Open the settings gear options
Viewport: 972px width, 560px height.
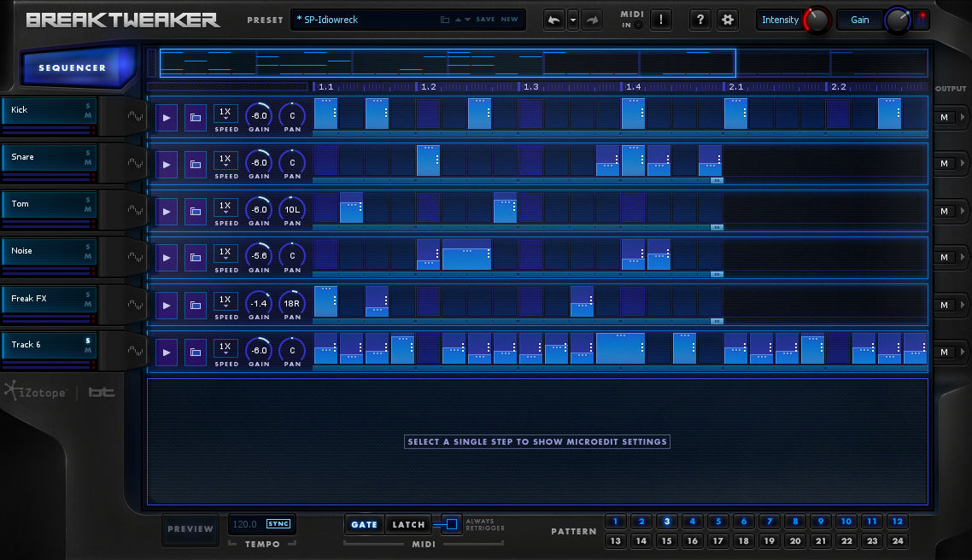[x=728, y=20]
